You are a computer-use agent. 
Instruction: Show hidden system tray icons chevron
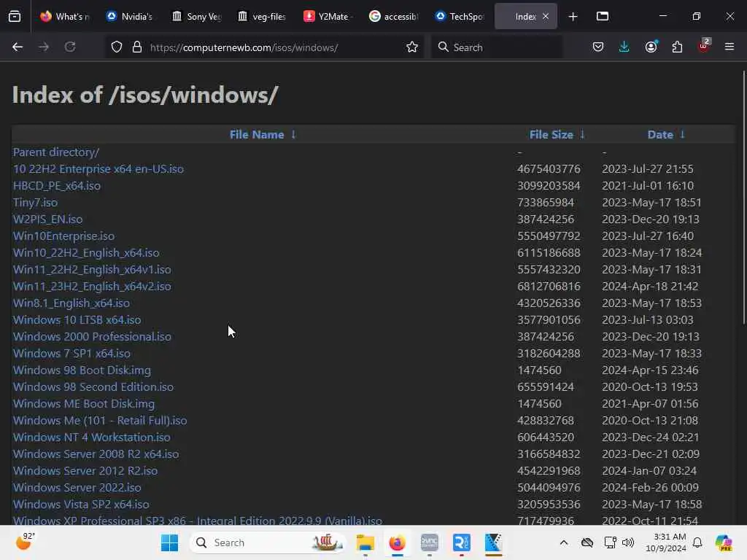pyautogui.click(x=564, y=542)
